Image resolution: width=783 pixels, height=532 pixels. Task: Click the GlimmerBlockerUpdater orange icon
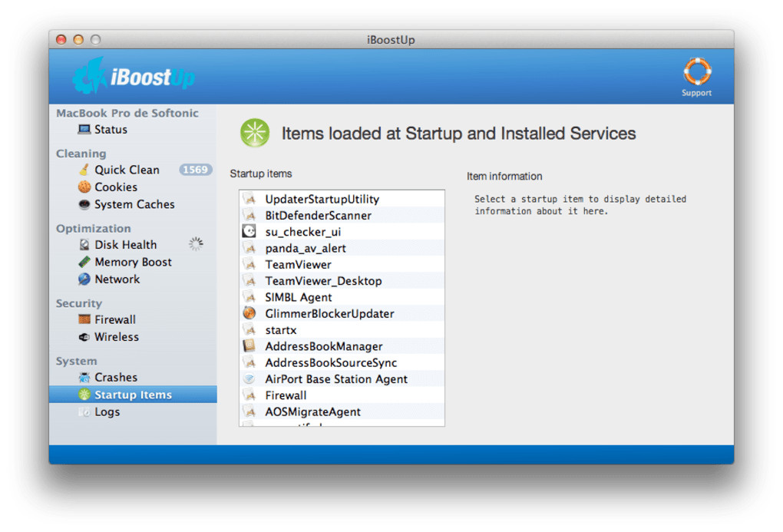(x=249, y=313)
